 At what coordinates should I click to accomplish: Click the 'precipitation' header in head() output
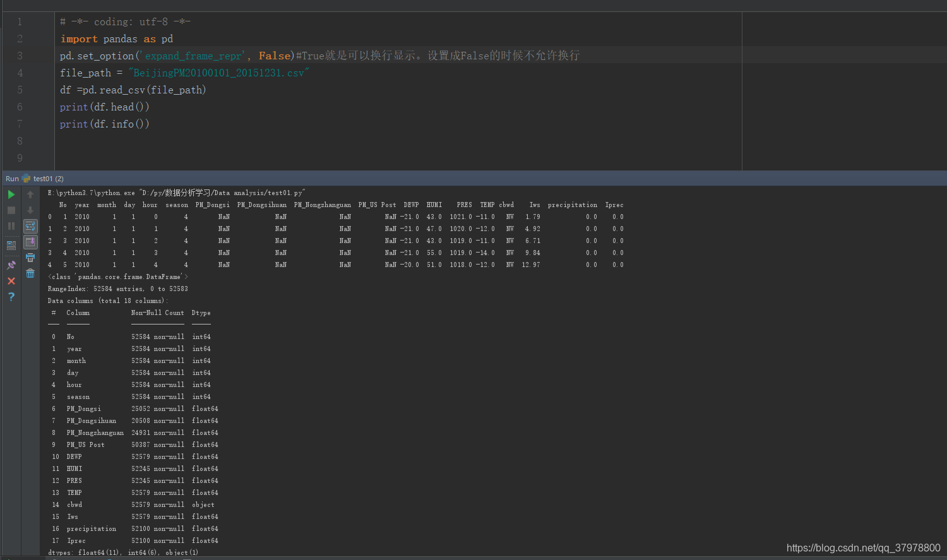click(x=573, y=205)
